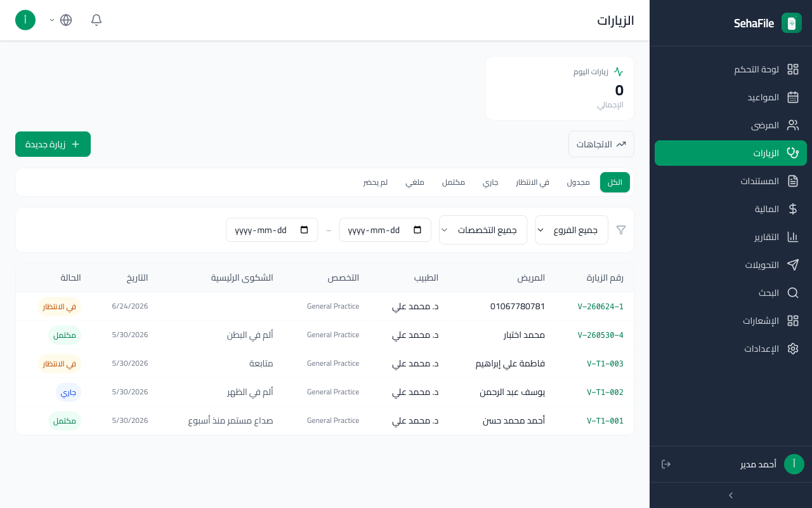812x508 pixels.
Task: Click the gear icon beside الإعدادات
Action: click(x=793, y=349)
